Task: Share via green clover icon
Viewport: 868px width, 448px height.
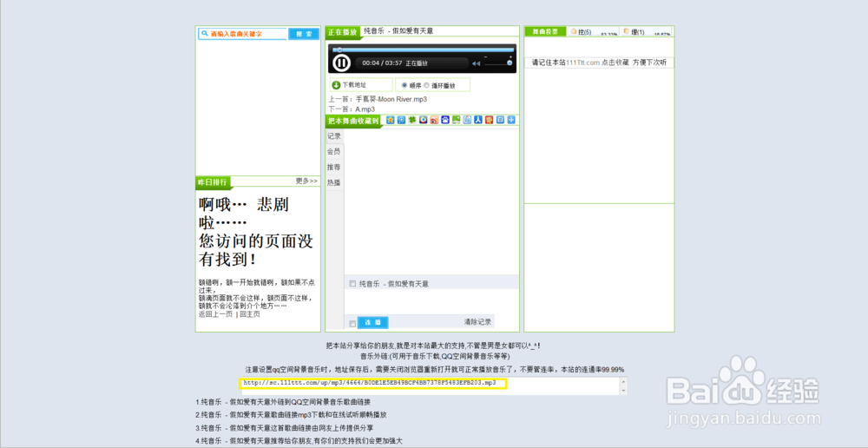Action: point(412,120)
